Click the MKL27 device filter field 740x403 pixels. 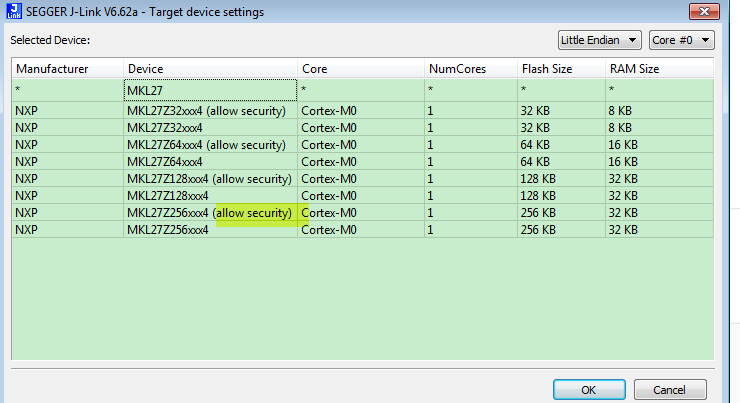tap(210, 90)
